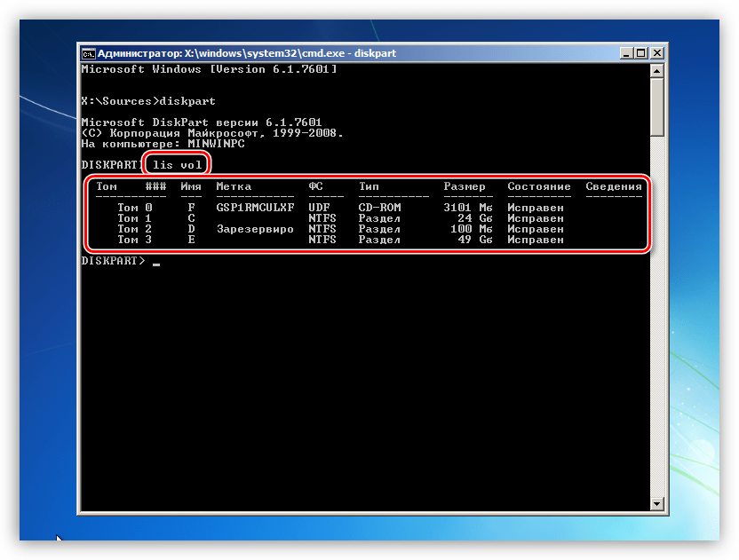This screenshot has width=739, height=560.
Task: Click the Метка column header
Action: coord(234,186)
